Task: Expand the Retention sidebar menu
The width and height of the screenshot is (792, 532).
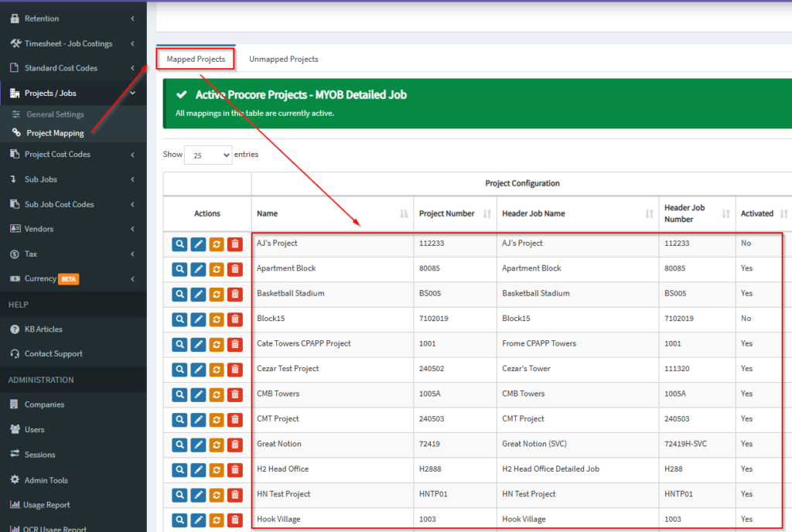Action: click(x=73, y=19)
